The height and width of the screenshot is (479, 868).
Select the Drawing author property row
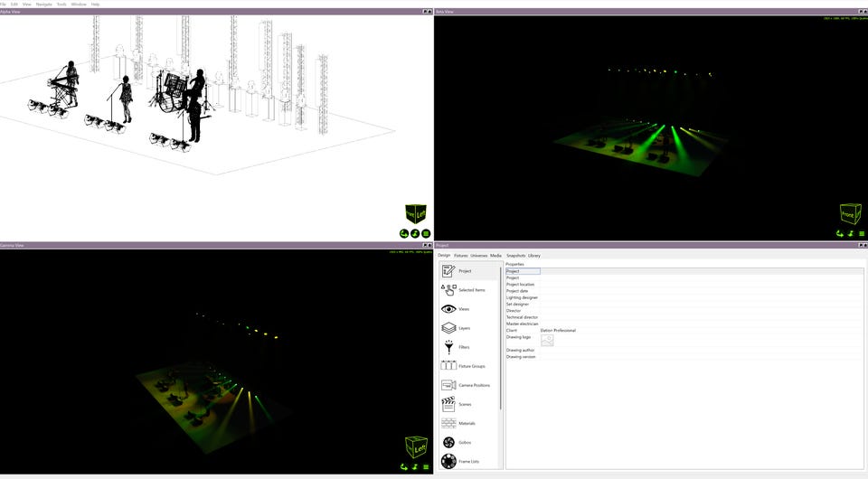pyautogui.click(x=684, y=350)
